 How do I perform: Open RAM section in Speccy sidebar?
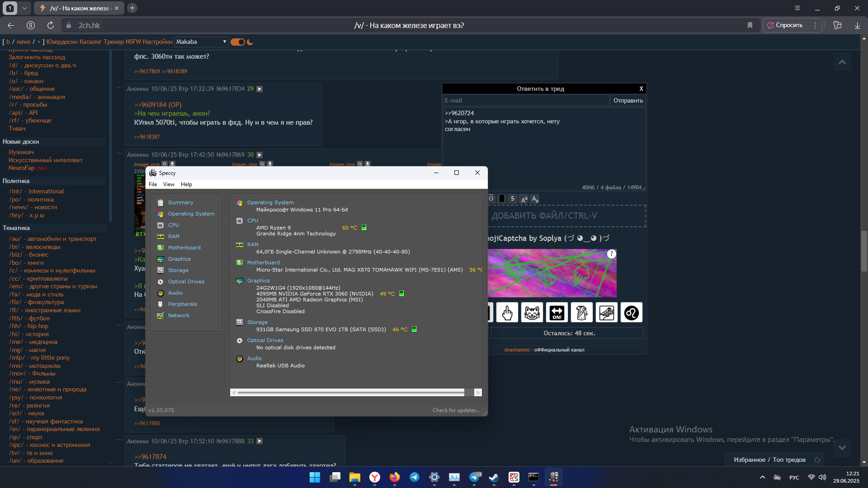174,236
